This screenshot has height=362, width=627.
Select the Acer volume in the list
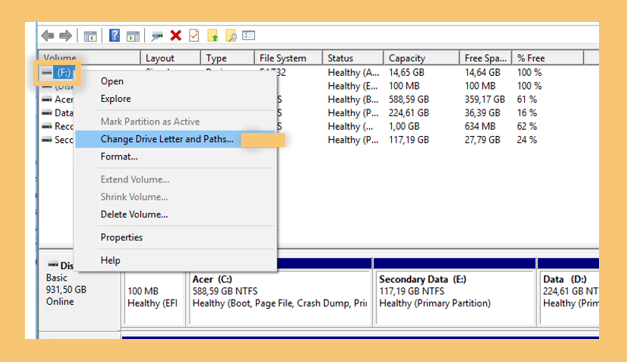(x=58, y=99)
